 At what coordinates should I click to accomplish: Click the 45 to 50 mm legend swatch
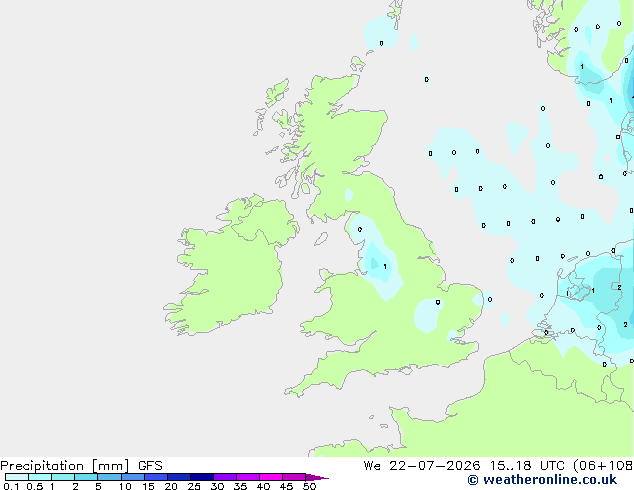294,477
